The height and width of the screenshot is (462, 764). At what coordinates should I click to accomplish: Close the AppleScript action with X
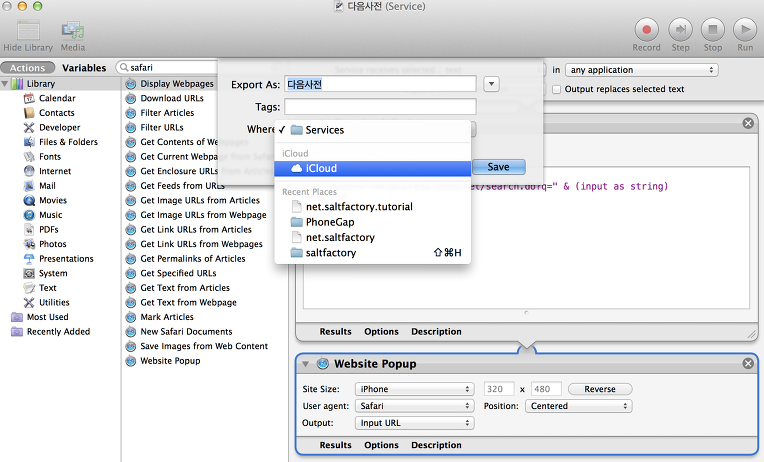point(748,123)
